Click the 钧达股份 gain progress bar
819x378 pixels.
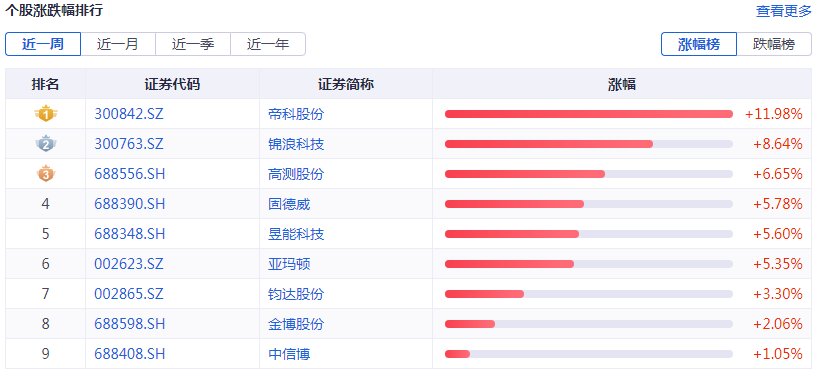589,294
